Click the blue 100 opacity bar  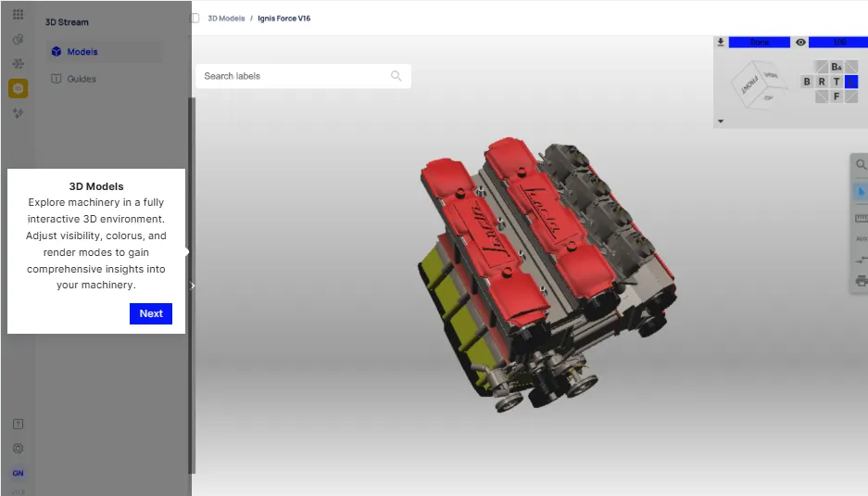point(838,42)
